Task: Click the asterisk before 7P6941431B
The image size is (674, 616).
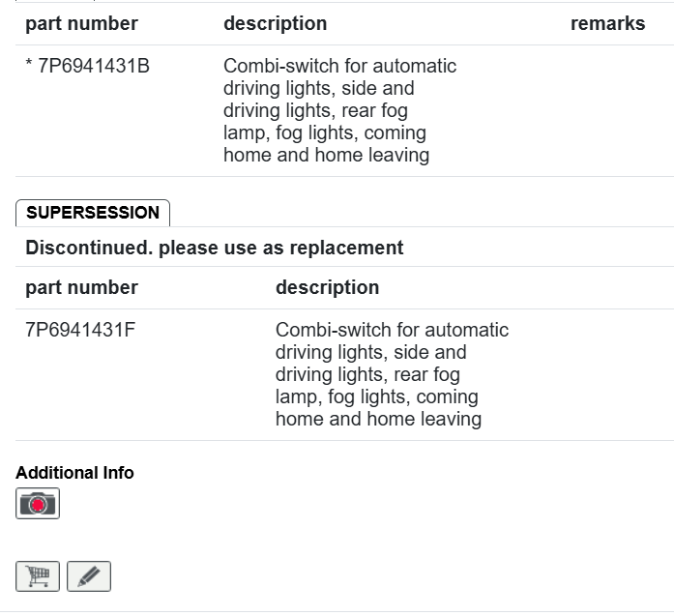Action: 29,68
